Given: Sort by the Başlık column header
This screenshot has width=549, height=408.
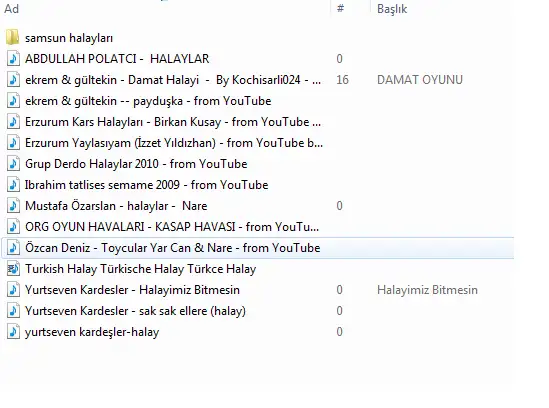Looking at the screenshot, I should coord(392,9).
